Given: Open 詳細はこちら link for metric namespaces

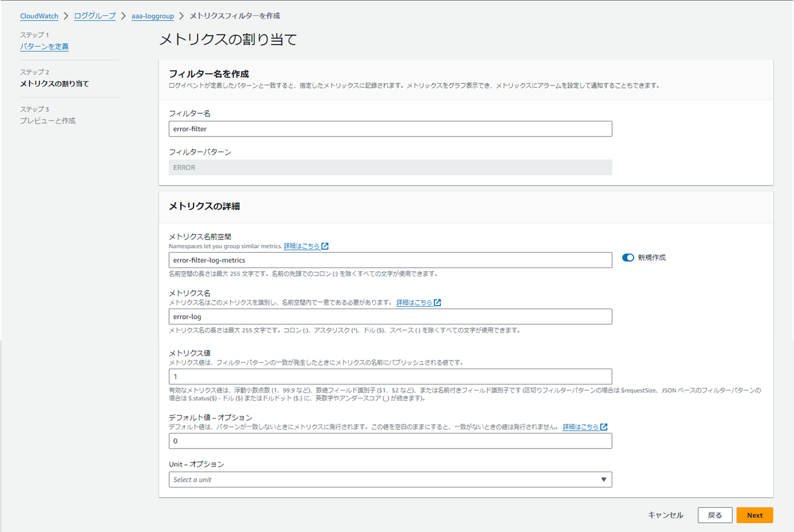Looking at the screenshot, I should pyautogui.click(x=301, y=246).
